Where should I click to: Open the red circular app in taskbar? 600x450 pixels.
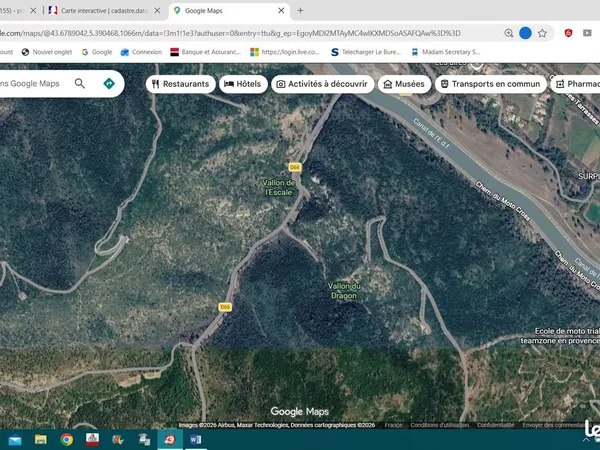coord(170,440)
